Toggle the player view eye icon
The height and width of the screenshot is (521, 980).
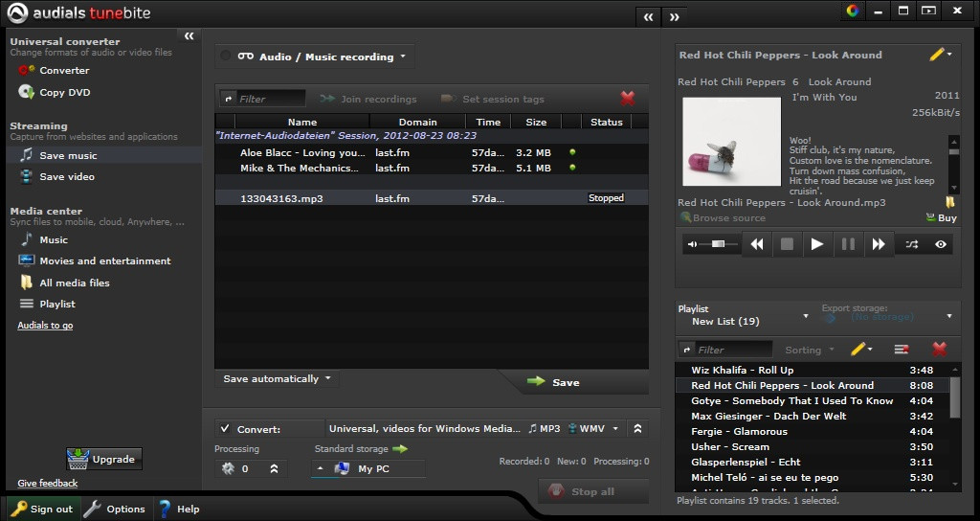(941, 244)
